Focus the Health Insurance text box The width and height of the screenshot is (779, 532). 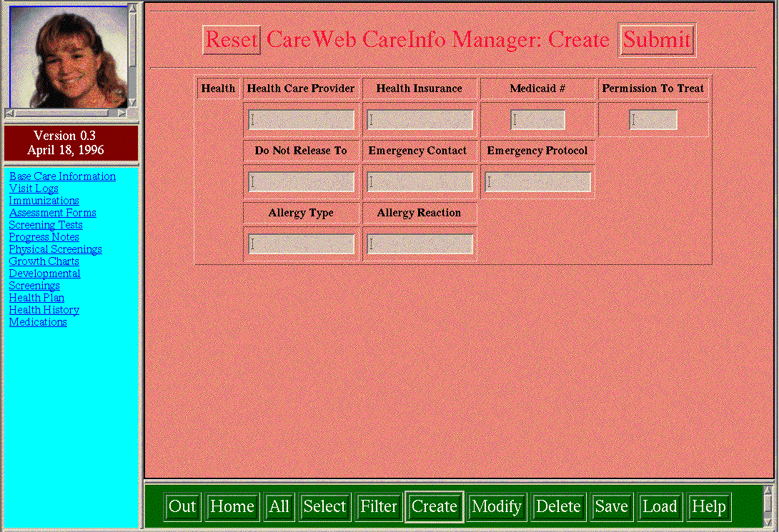[420, 120]
